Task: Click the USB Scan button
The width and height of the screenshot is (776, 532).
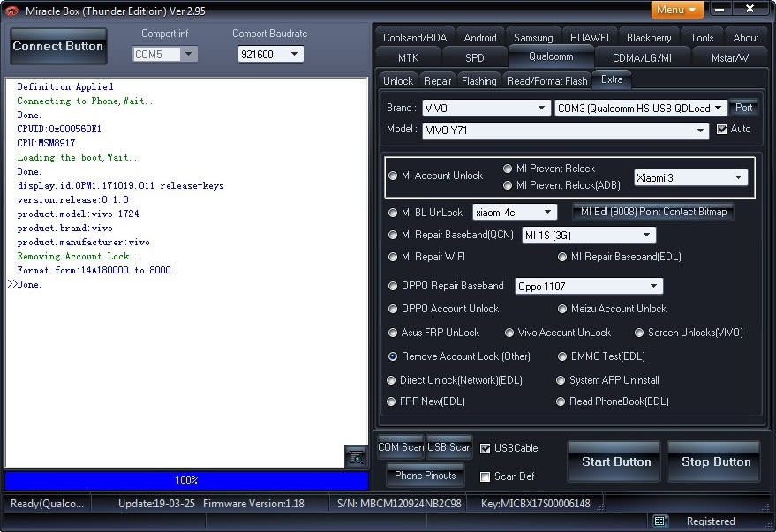Action: pyautogui.click(x=449, y=447)
